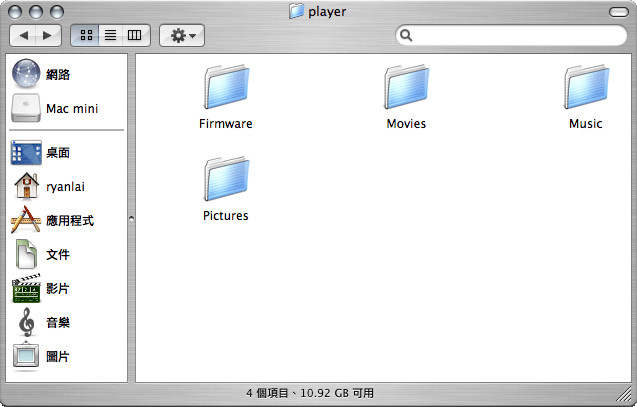Select the Movies folder icon
Viewport: 637px width, 407px height.
pyautogui.click(x=407, y=87)
